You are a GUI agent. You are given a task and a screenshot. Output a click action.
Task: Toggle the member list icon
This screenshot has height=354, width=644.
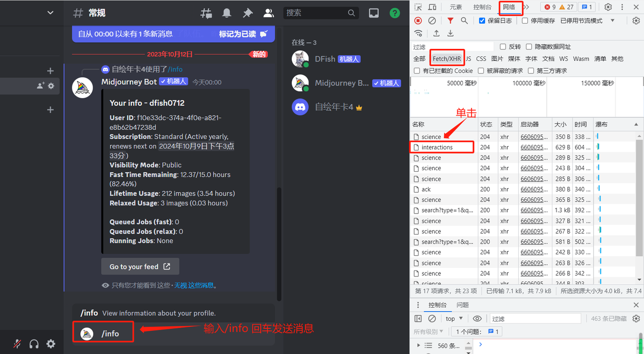click(269, 14)
